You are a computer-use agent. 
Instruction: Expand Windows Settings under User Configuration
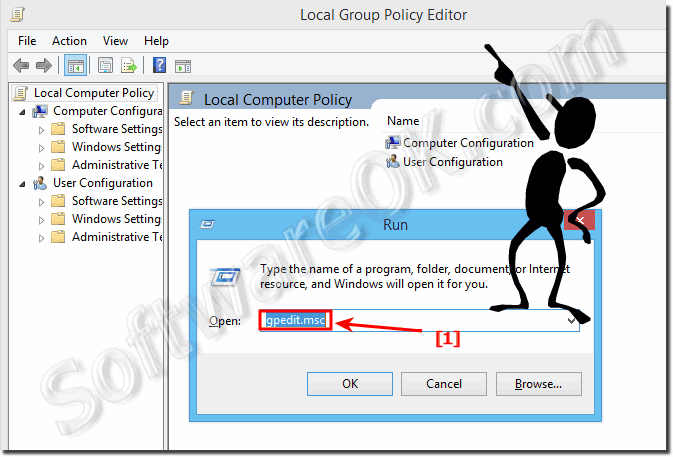click(x=41, y=220)
